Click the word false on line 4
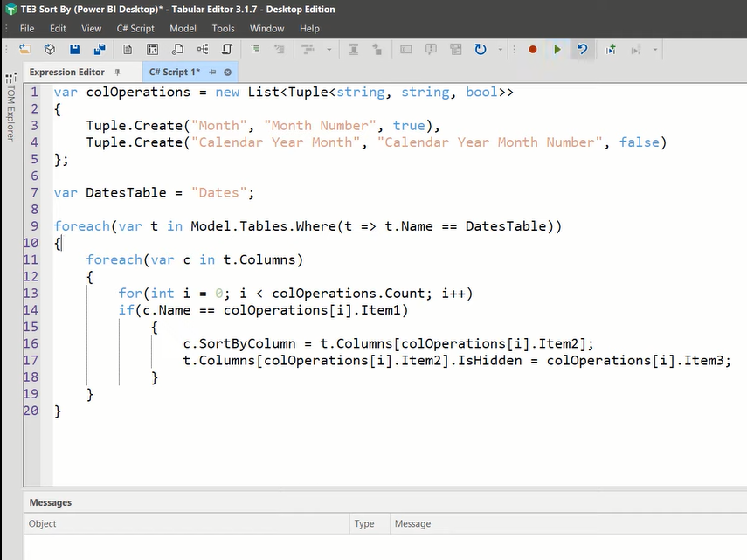The image size is (747, 560). [x=640, y=142]
